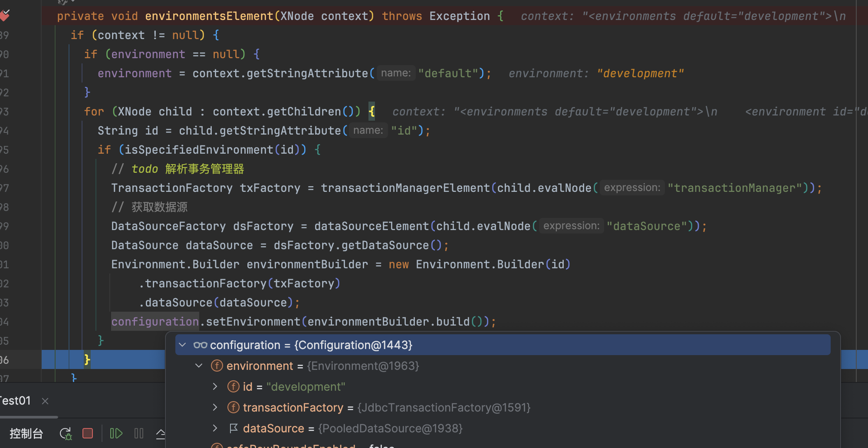Screen dimensions: 868x448
Task: Click the environmentsElement method name
Action: pos(209,16)
